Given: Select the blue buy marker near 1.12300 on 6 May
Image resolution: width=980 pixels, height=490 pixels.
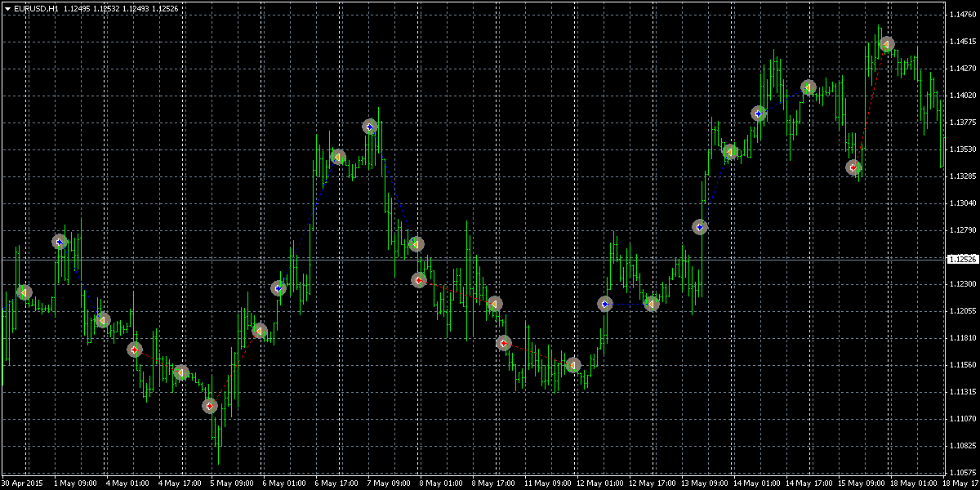Looking at the screenshot, I should (278, 288).
